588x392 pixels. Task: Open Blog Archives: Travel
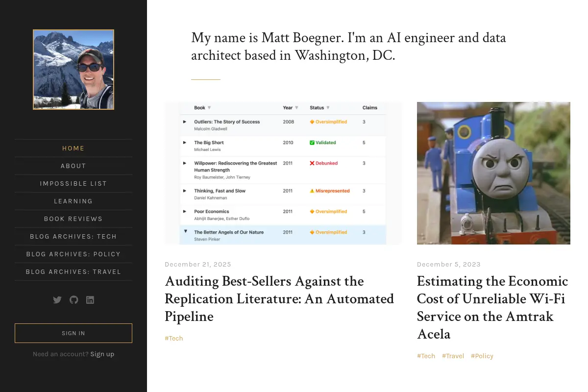click(x=73, y=272)
